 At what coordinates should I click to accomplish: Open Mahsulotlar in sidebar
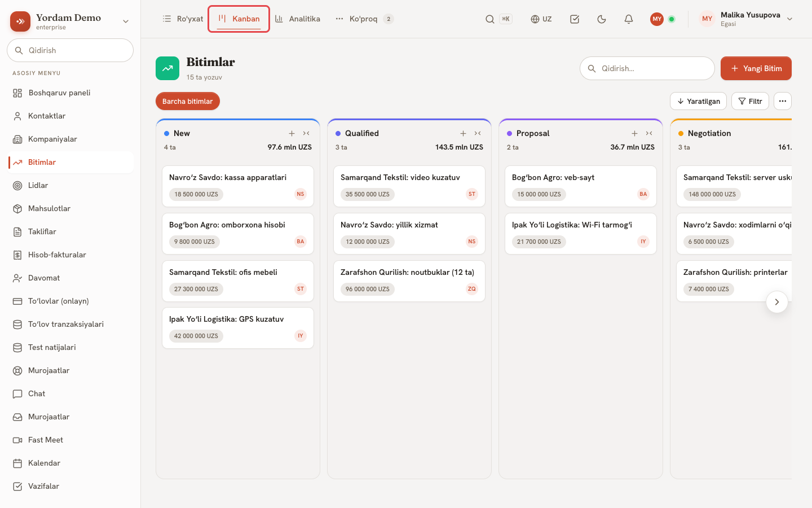pyautogui.click(x=70, y=208)
